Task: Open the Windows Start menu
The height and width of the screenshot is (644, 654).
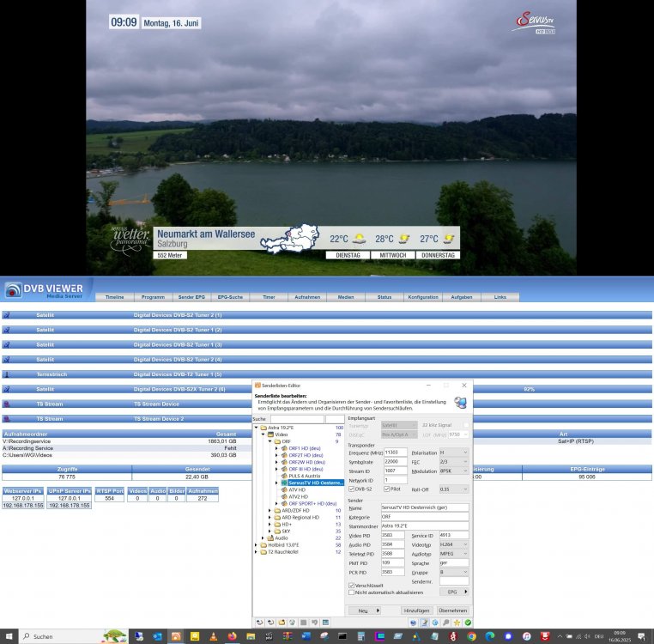Action: (x=10, y=636)
